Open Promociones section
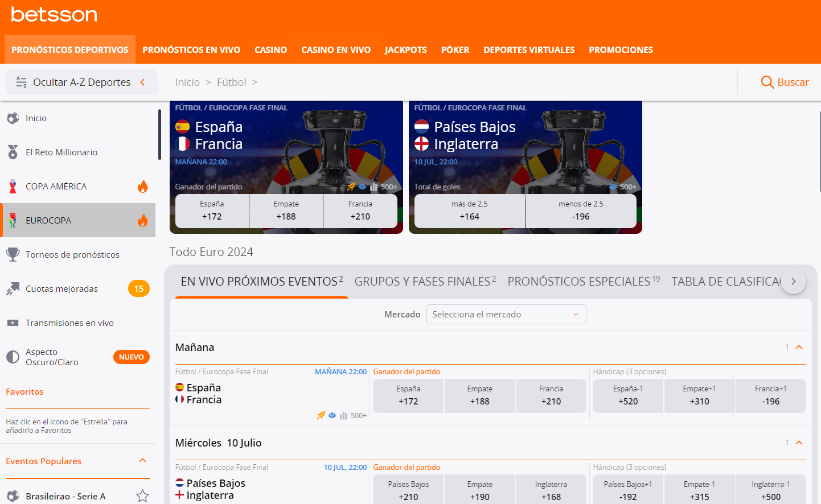 point(621,49)
